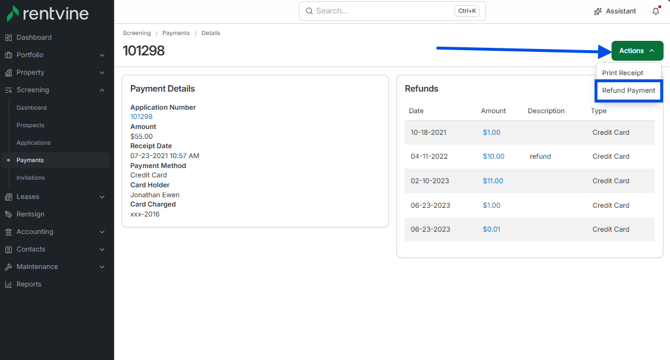Collapse the Screening sidebar section
This screenshot has height=360, width=670.
(x=102, y=90)
